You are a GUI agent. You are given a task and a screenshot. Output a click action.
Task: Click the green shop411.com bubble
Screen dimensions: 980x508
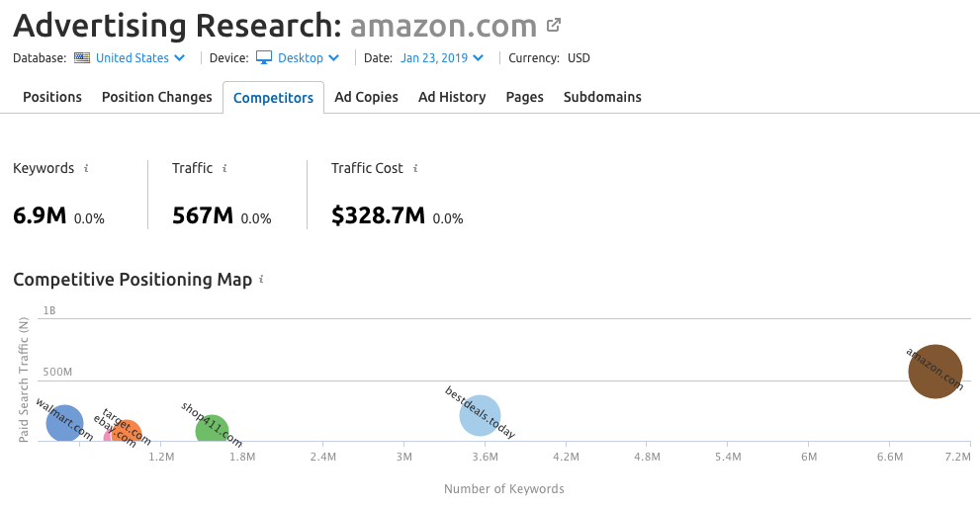[x=212, y=430]
